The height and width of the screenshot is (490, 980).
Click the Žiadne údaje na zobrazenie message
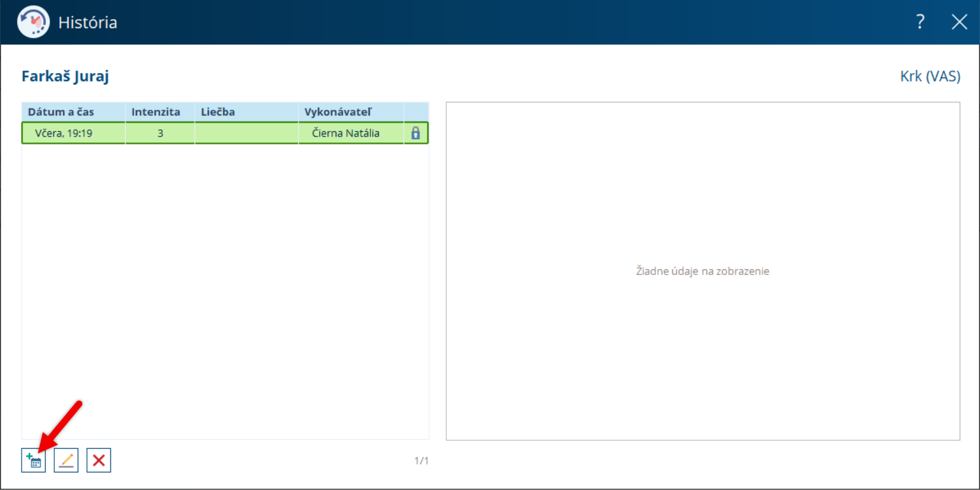click(703, 270)
